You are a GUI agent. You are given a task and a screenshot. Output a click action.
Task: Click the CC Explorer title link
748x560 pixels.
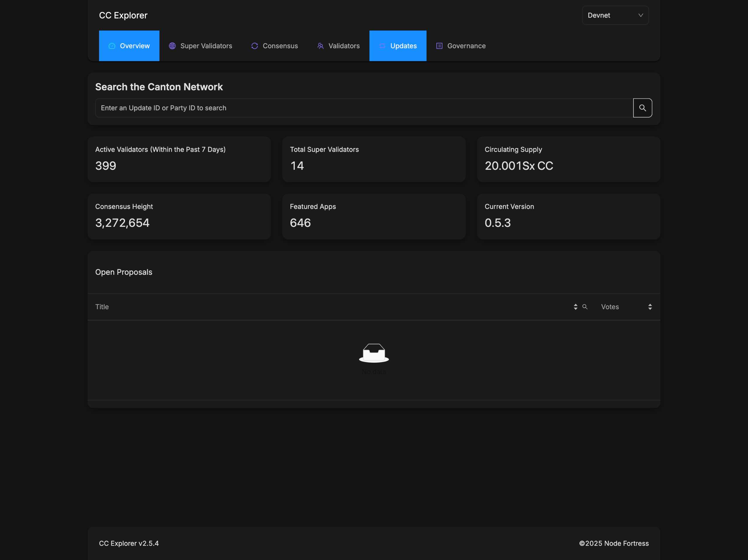(123, 15)
